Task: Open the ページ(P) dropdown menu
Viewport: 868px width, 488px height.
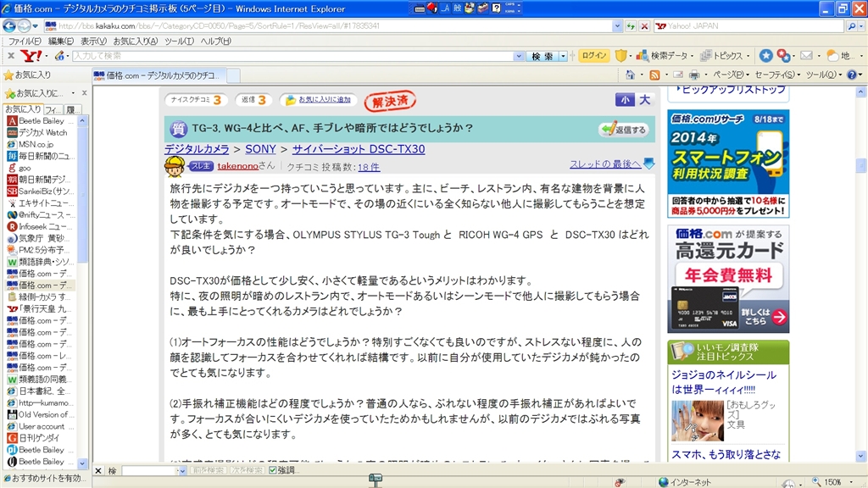Action: pos(731,75)
